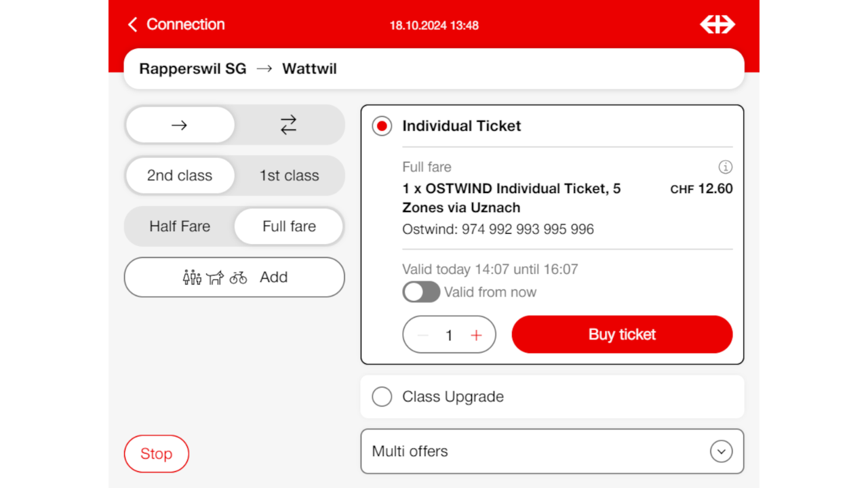Choose Full fare option
Image resolution: width=868 pixels, height=488 pixels.
[x=289, y=226]
